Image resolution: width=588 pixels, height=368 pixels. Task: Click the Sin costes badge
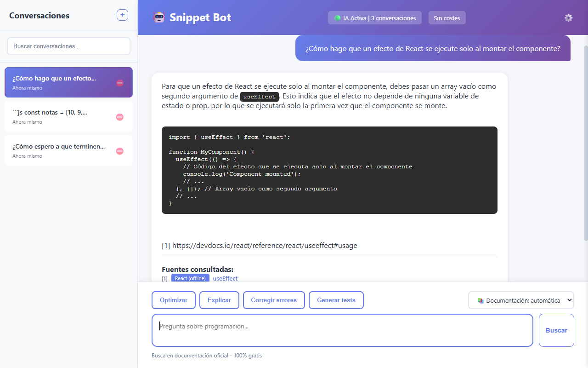[x=447, y=18]
